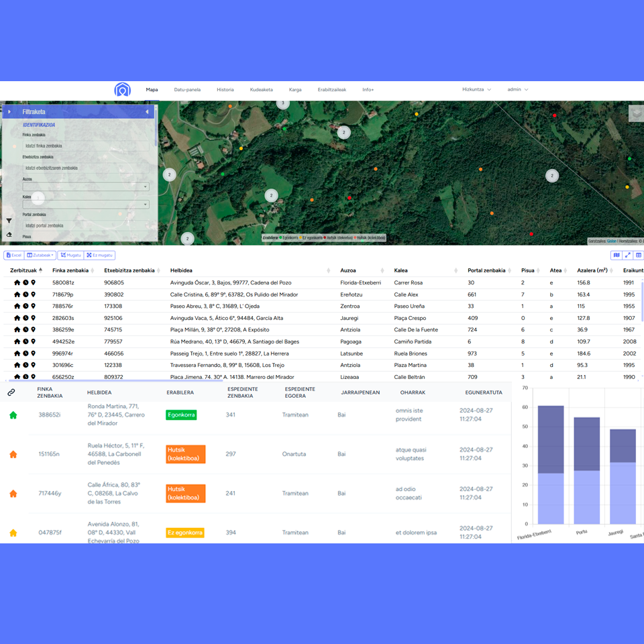Open the map layers icon
This screenshot has width=644, height=644.
[635, 114]
